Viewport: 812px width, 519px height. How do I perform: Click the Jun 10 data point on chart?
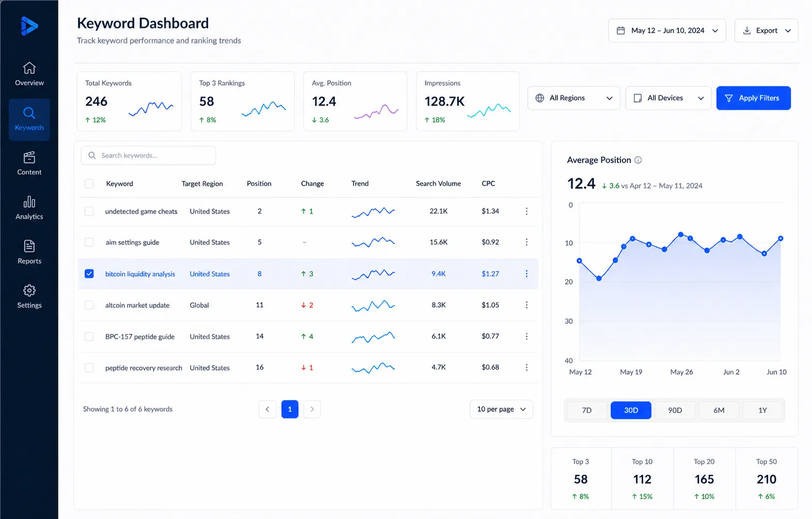[780, 239]
